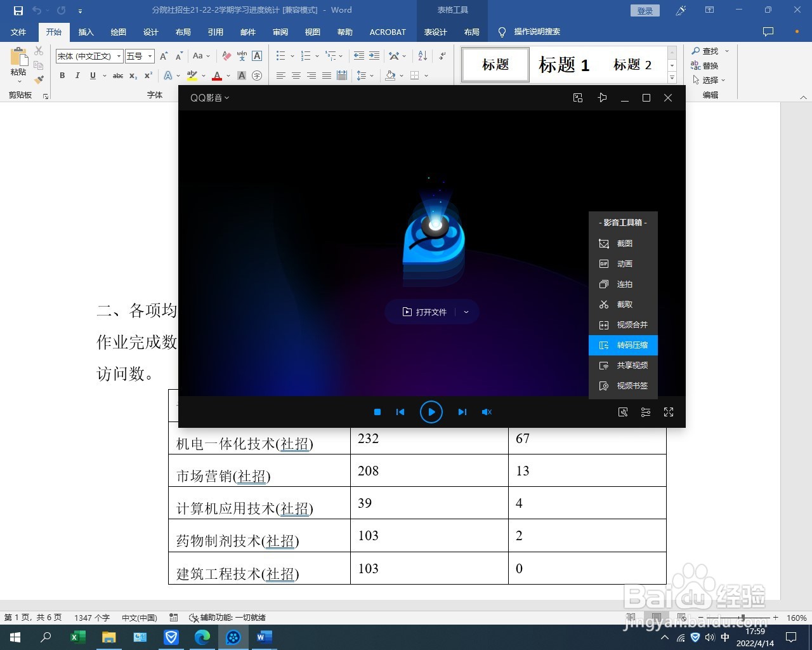Toggle bold formatting in Word
Image resolution: width=812 pixels, height=650 pixels.
[x=62, y=75]
